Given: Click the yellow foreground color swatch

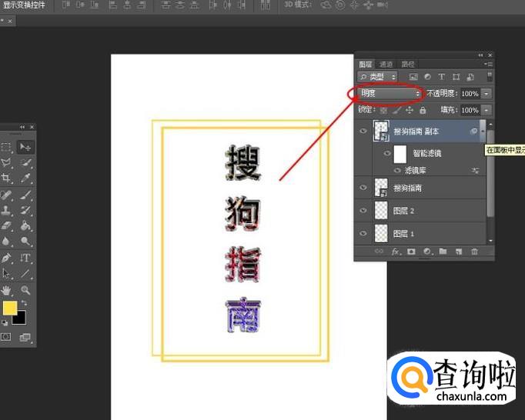Looking at the screenshot, I should (x=10, y=308).
